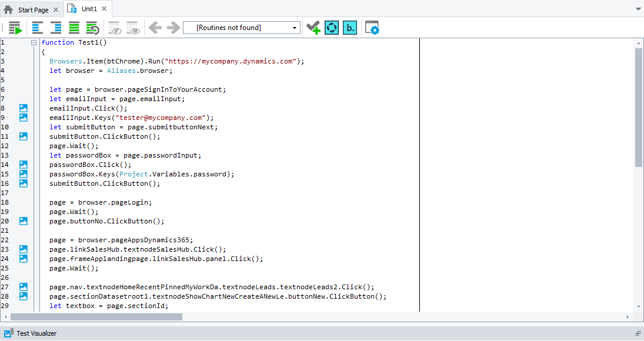Image resolution: width=644 pixels, height=341 pixels.
Task: Click the indent code block icon
Action: point(55,27)
